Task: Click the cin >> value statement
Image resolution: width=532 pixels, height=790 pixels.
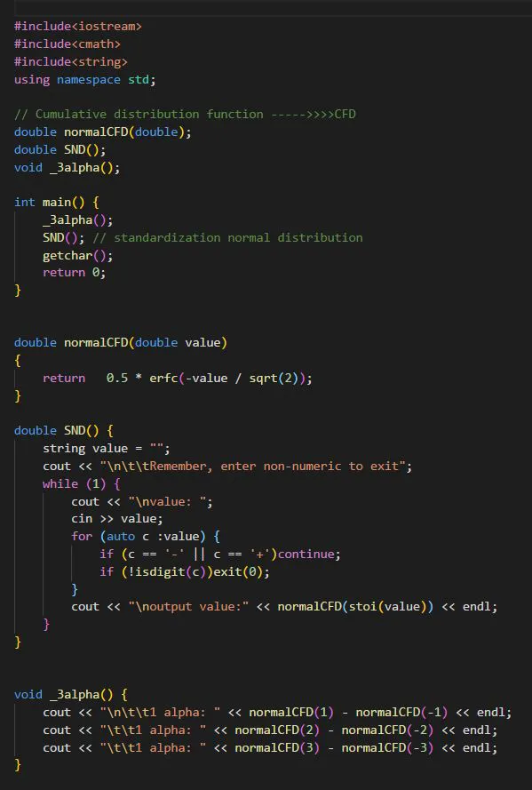Action: click(116, 519)
